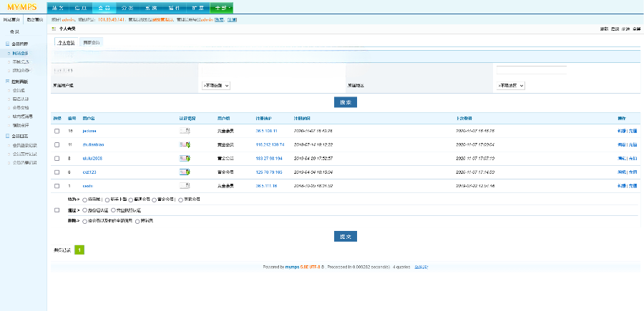
Task: Check the select-all box below the table
Action: click(57, 210)
